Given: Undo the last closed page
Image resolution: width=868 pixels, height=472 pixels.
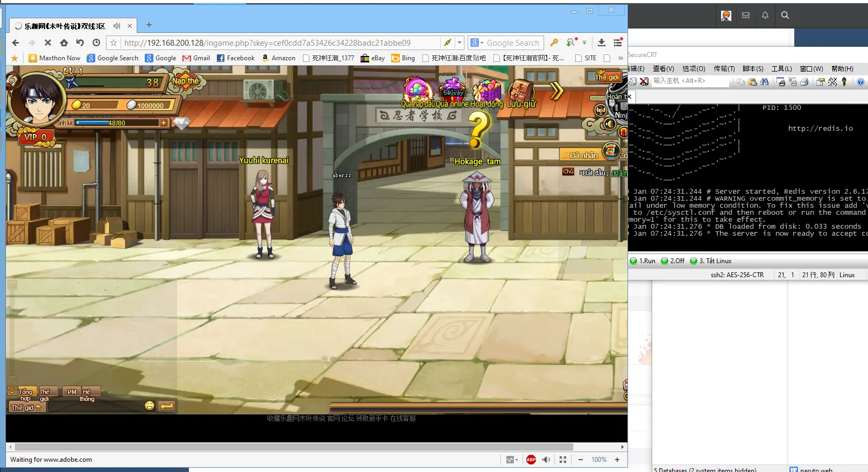Looking at the screenshot, I should point(80,43).
